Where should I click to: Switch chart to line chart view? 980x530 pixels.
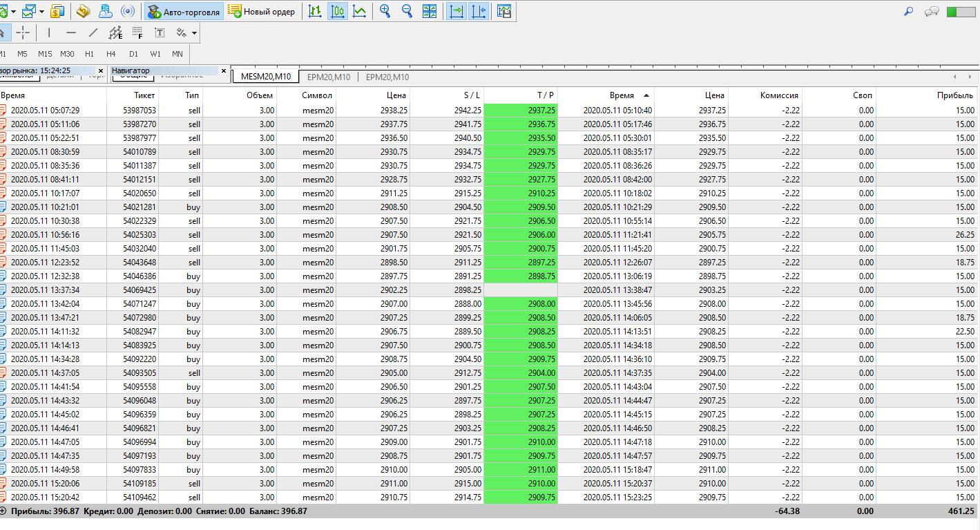pos(359,11)
